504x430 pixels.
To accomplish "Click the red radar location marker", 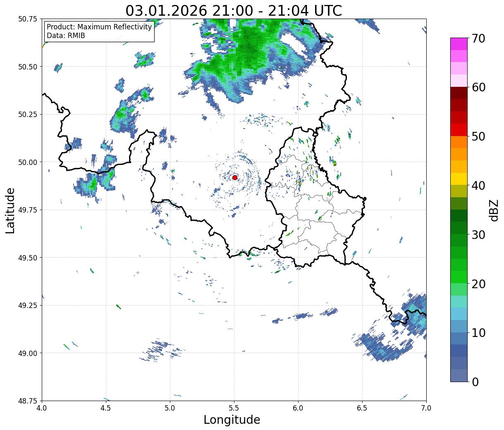I will click(235, 177).
